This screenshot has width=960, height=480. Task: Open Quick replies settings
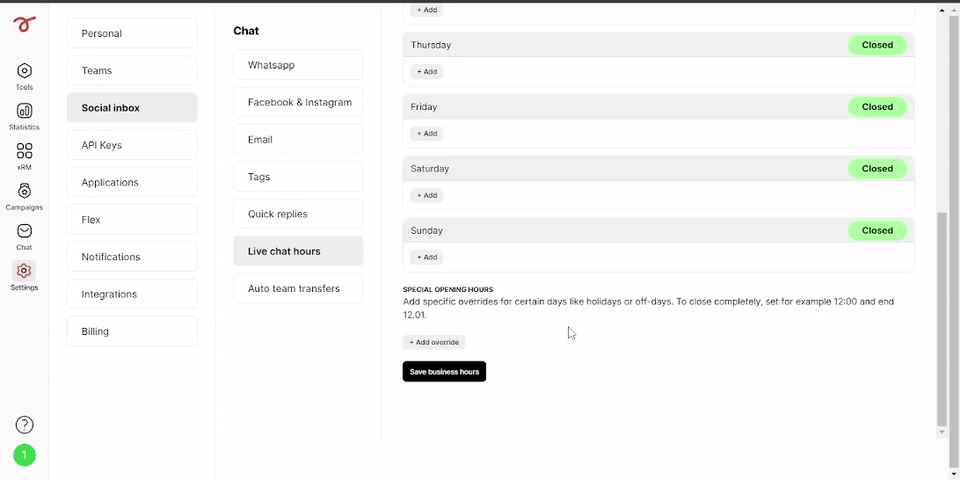(x=298, y=214)
